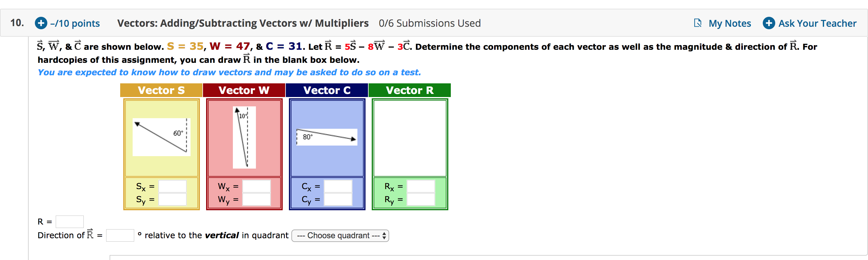Image resolution: width=868 pixels, height=260 pixels.
Task: Click the Direction of R input field
Action: coord(120,235)
